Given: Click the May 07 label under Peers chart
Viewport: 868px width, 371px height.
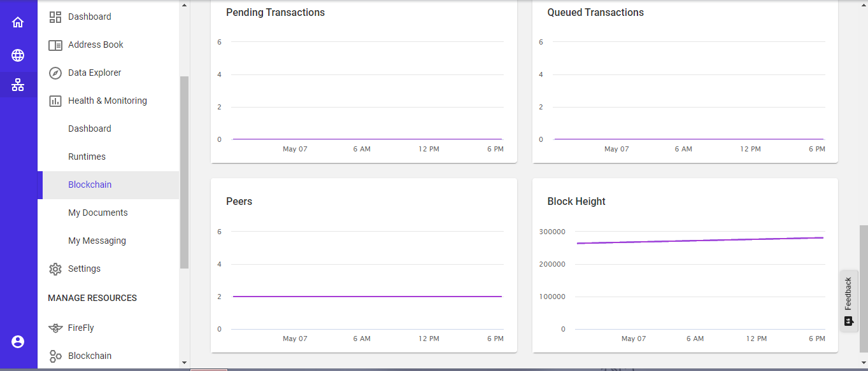Looking at the screenshot, I should coord(295,339).
